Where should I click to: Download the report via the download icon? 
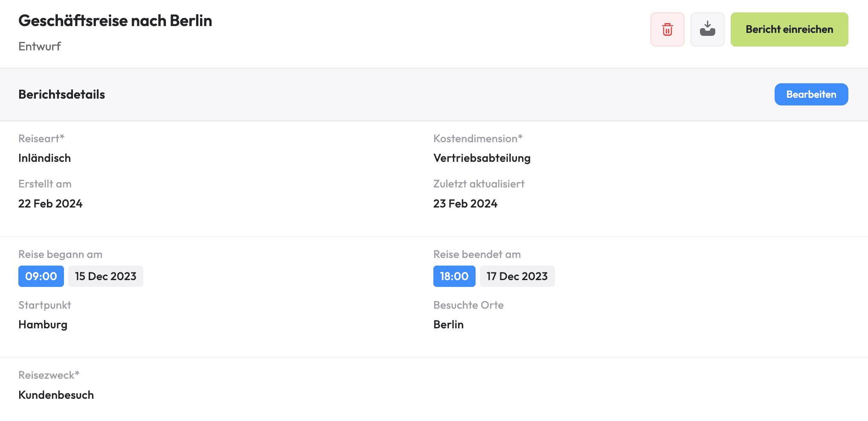(x=707, y=29)
